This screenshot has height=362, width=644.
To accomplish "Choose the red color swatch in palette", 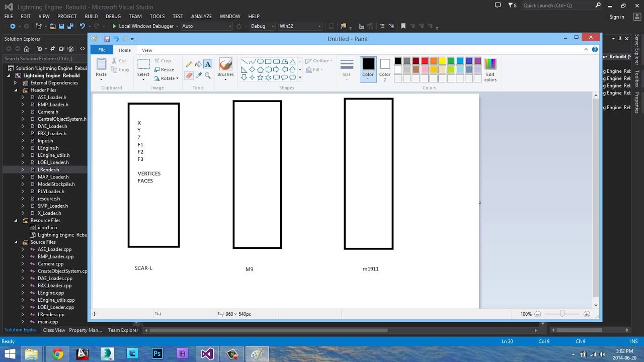I will pyautogui.click(x=424, y=61).
